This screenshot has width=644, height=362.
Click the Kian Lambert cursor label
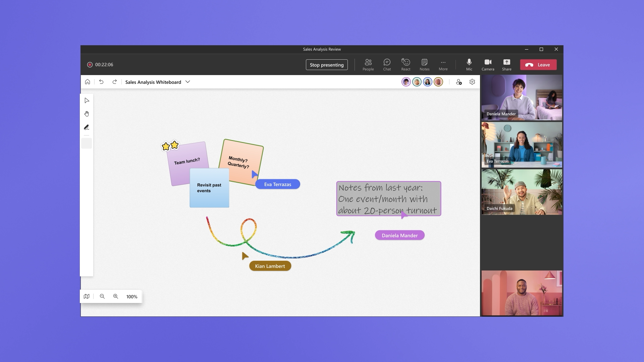tap(270, 266)
